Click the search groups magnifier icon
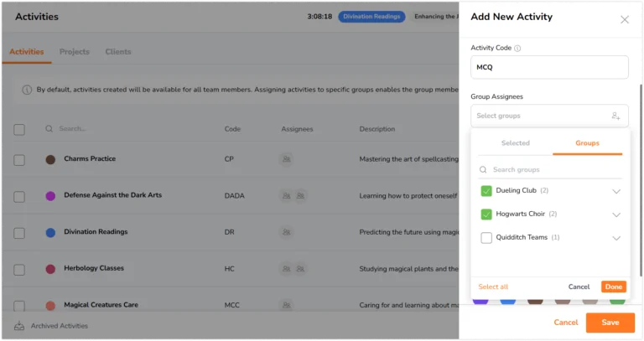 point(483,169)
